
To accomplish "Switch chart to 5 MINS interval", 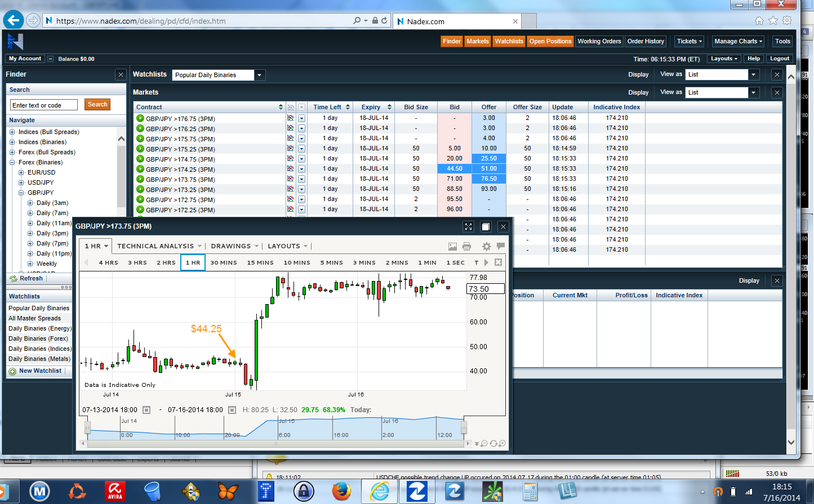I will [331, 263].
